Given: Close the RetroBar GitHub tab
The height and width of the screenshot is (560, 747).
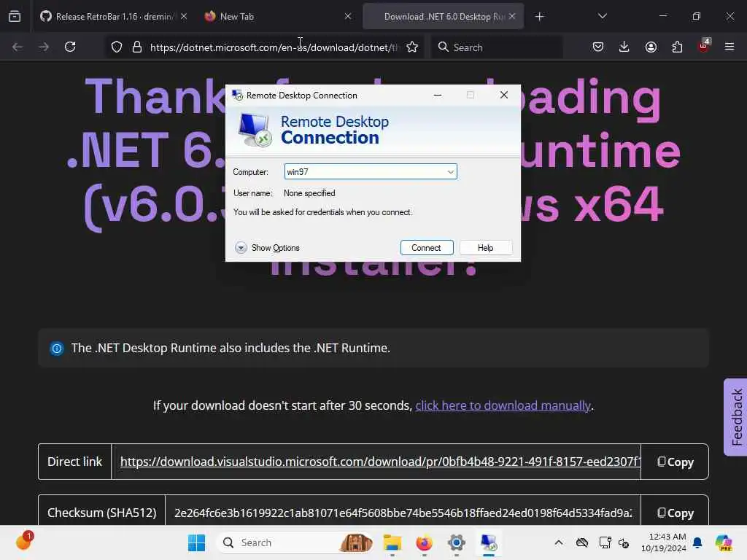Looking at the screenshot, I should (184, 16).
